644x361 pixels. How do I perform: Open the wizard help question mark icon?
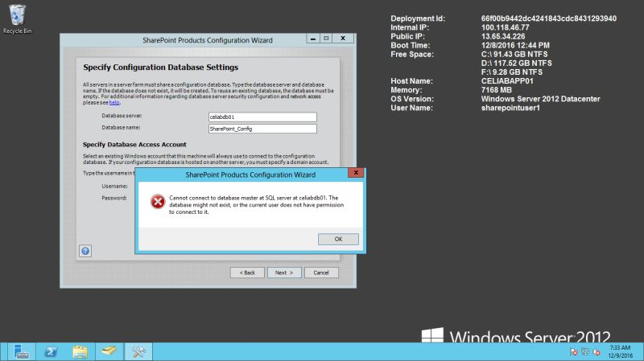click(85, 251)
